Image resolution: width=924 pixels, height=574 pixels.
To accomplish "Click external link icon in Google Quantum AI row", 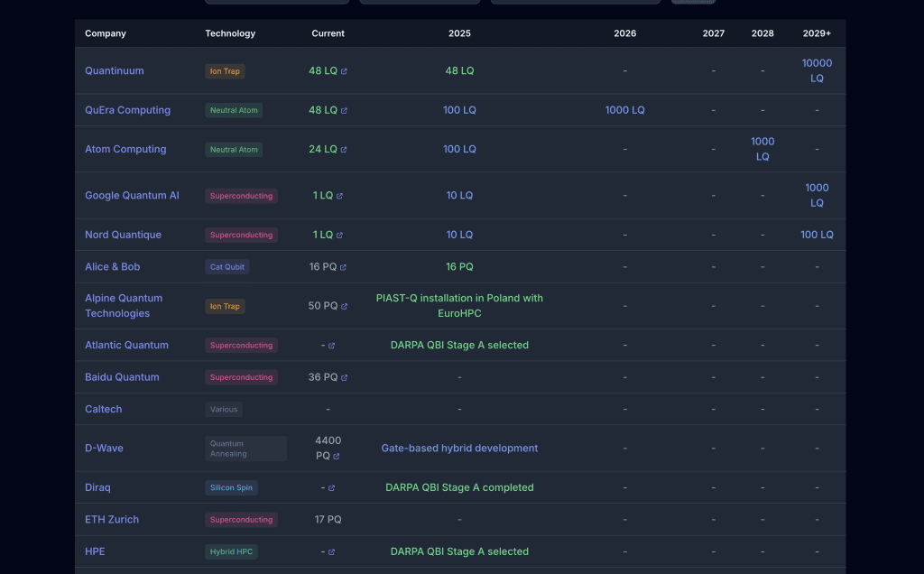I will (339, 196).
